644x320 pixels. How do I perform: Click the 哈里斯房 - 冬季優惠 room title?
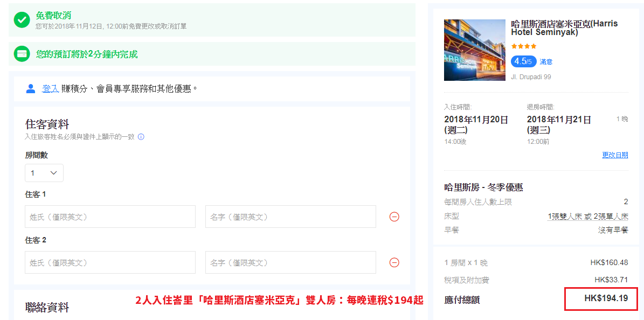[x=483, y=187]
